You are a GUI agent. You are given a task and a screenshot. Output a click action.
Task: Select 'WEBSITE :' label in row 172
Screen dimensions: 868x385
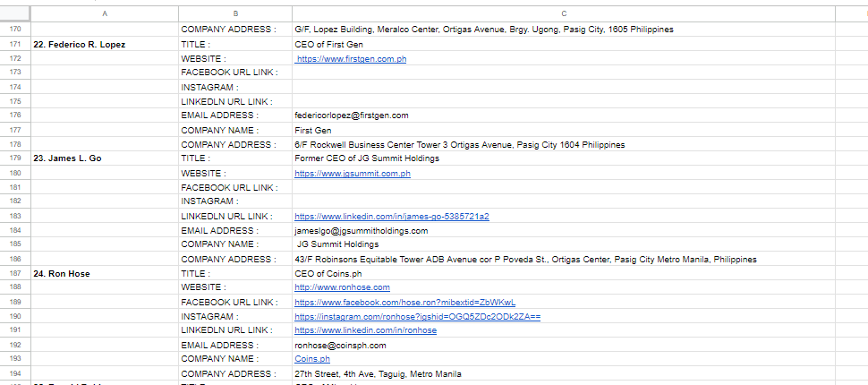(x=235, y=59)
